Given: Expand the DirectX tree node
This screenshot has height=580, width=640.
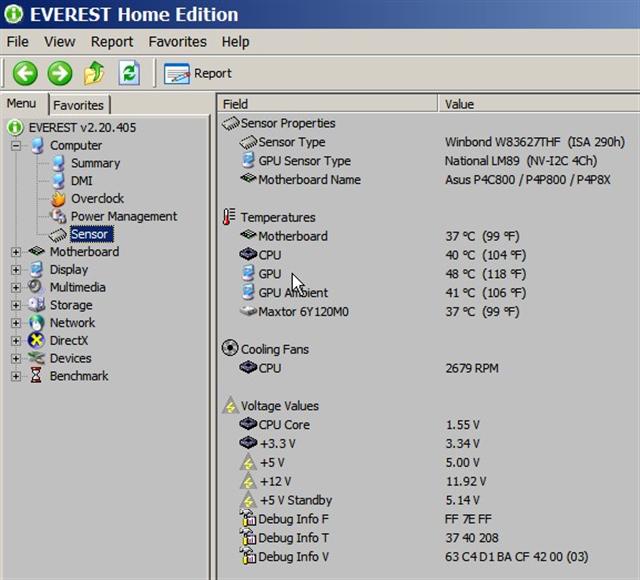Looking at the screenshot, I should [x=16, y=341].
